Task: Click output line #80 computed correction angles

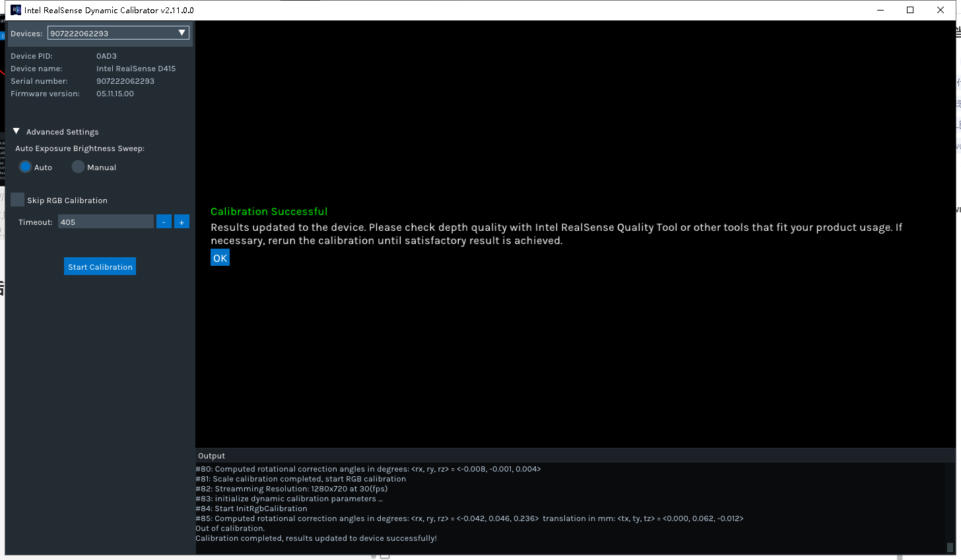Action: pos(368,469)
